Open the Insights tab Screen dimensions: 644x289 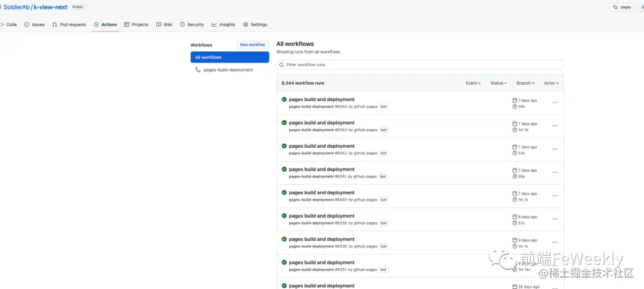(224, 24)
